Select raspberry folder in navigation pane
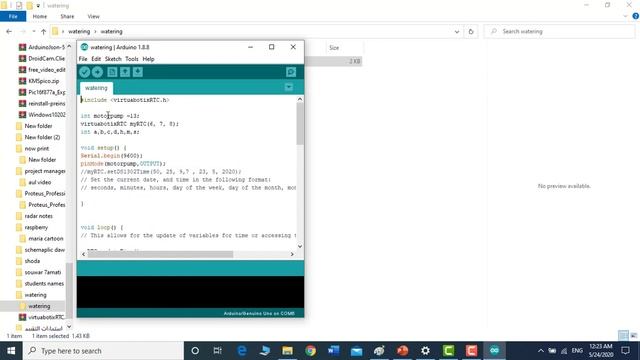 click(32, 227)
